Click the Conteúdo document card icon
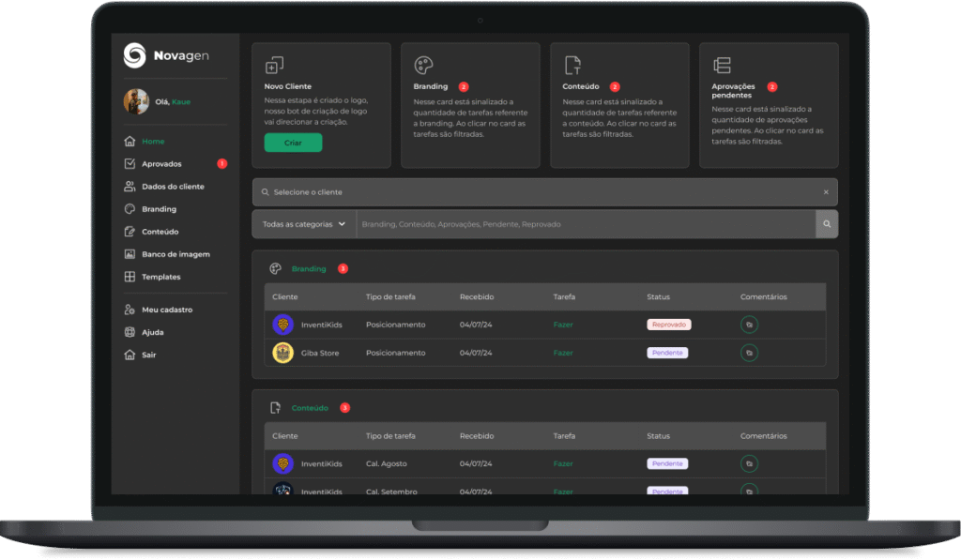Viewport: 961px width, 560px height. [572, 65]
